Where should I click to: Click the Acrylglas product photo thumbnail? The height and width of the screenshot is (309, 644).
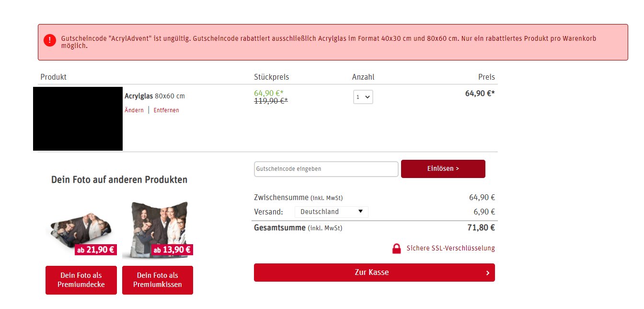pos(78,119)
